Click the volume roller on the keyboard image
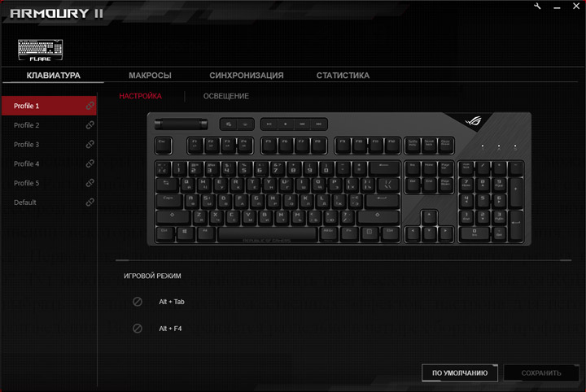 tap(181, 124)
